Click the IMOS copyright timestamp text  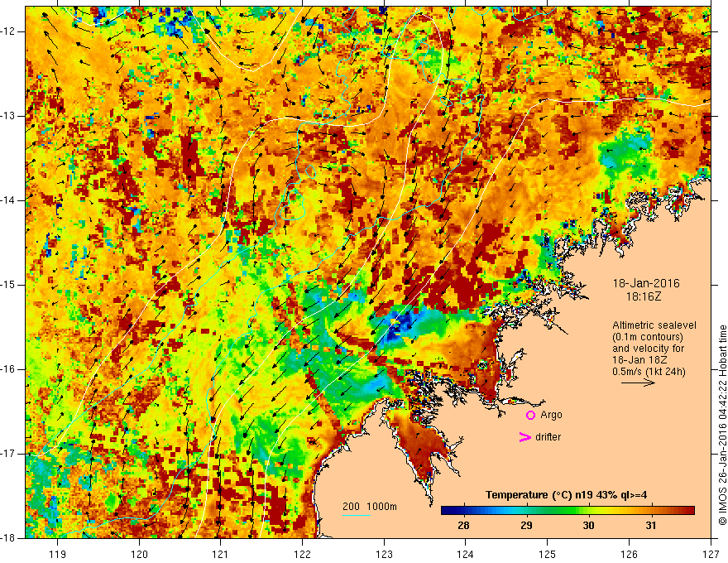[x=722, y=425]
